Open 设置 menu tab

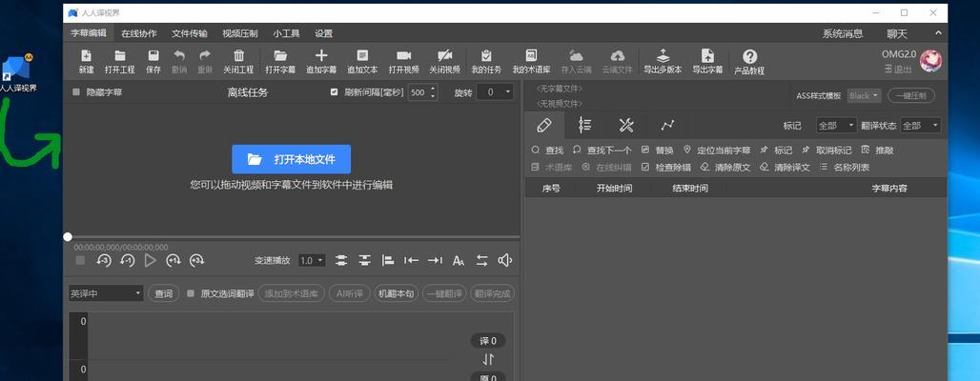pos(324,33)
